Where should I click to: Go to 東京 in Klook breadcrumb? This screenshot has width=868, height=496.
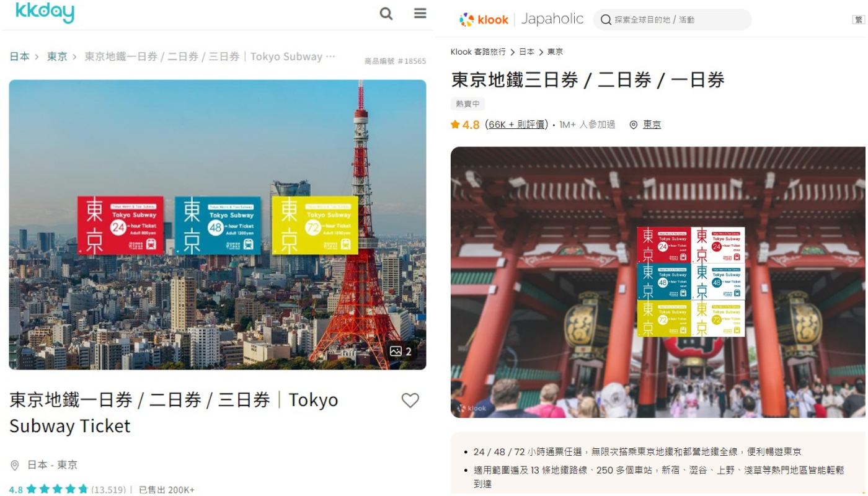coord(555,52)
